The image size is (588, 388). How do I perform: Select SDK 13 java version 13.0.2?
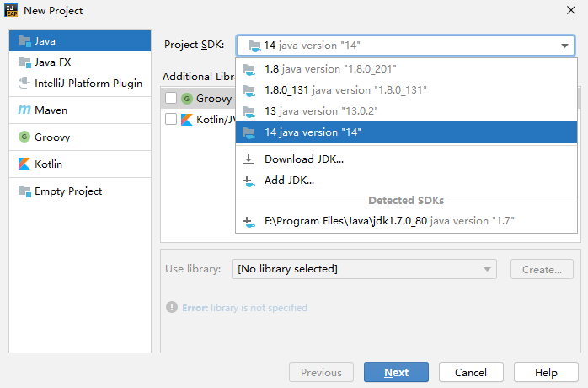(x=320, y=111)
